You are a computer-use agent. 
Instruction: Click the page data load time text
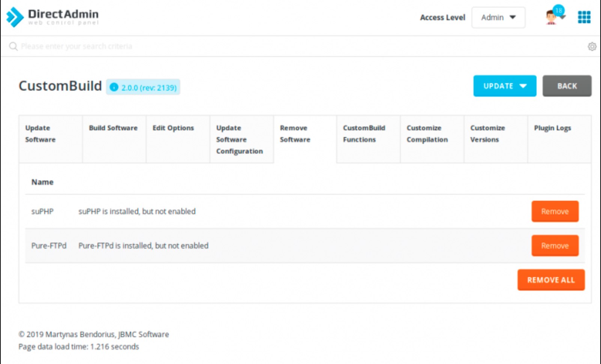[79, 347]
